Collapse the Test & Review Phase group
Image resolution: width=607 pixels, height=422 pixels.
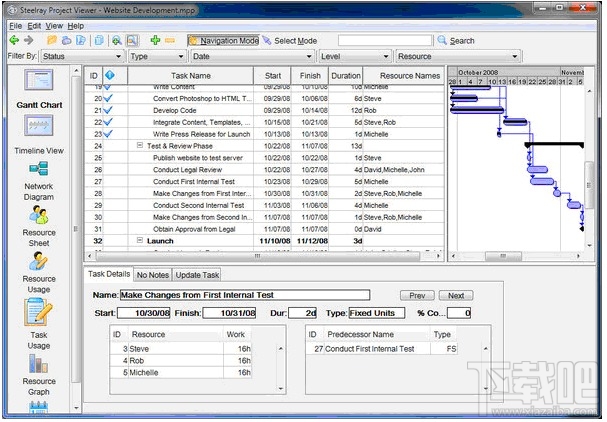pos(140,146)
